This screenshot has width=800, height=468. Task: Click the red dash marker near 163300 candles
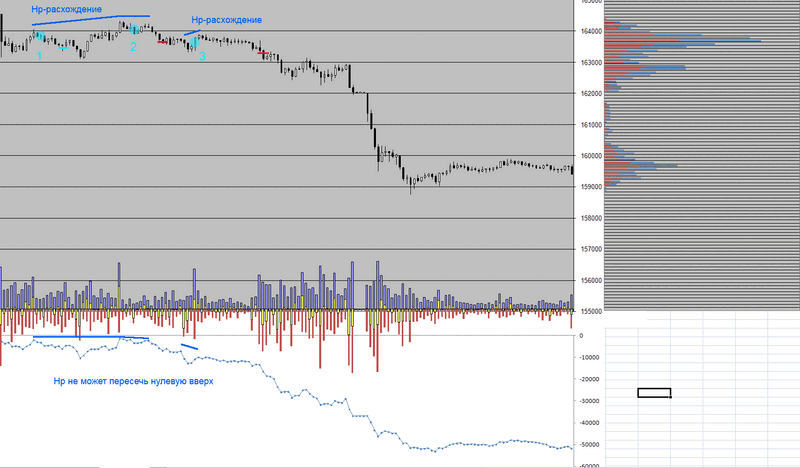tap(263, 52)
